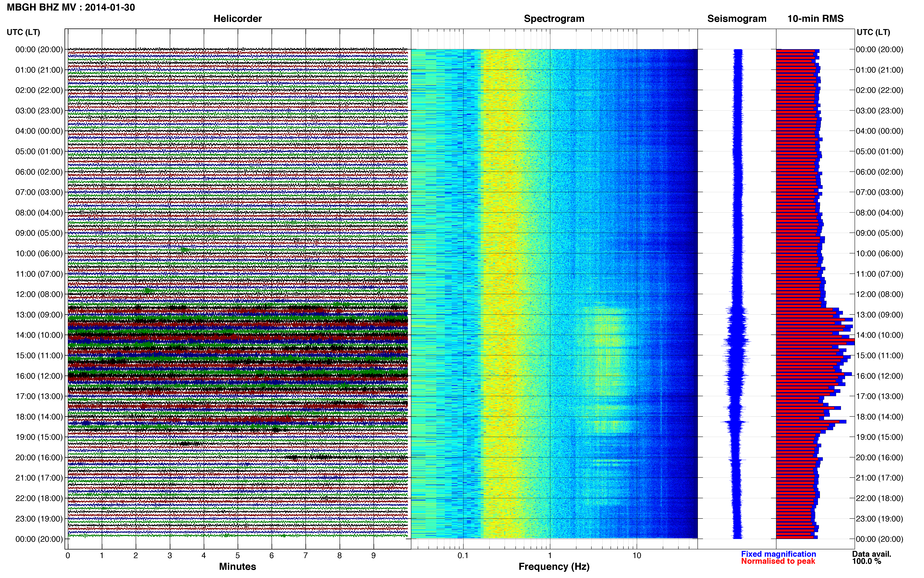Click the plot title 'MBGH BHZ MV : 2014-01-30'
The width and height of the screenshot is (924, 578).
pyautogui.click(x=71, y=7)
